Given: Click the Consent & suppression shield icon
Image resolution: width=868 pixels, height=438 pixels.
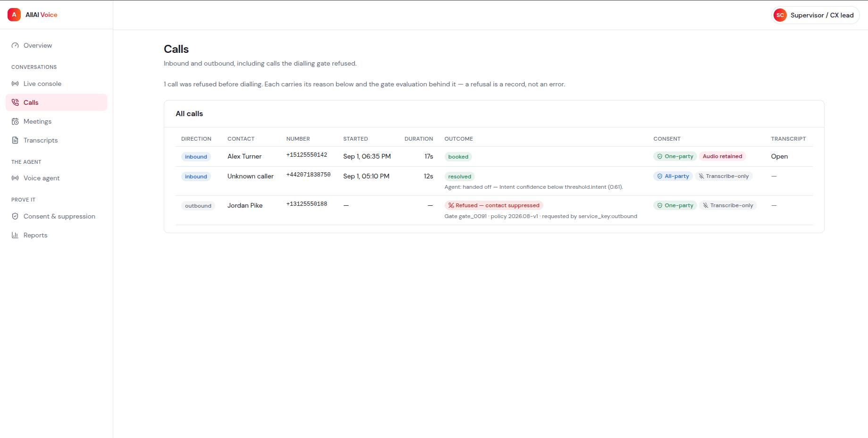Looking at the screenshot, I should point(15,216).
